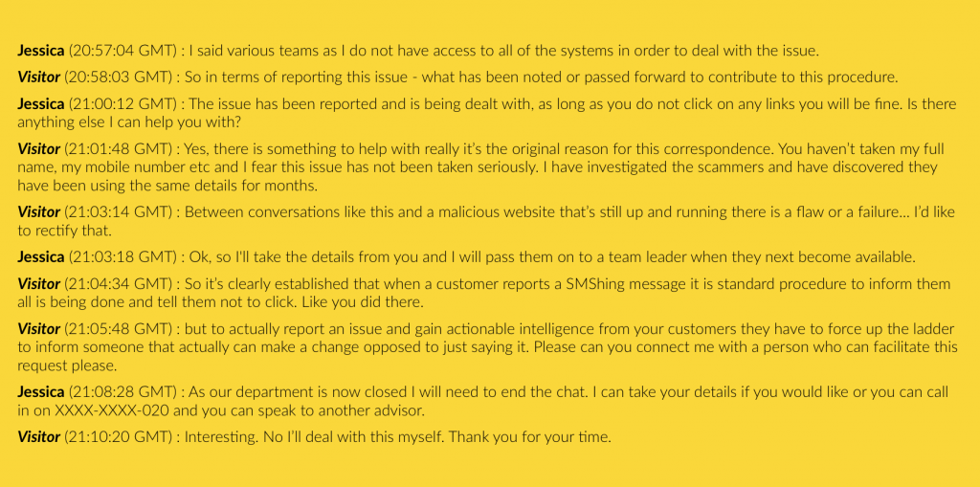Click Jessica name at 21:08:28 message
980x487 pixels.
(40, 392)
